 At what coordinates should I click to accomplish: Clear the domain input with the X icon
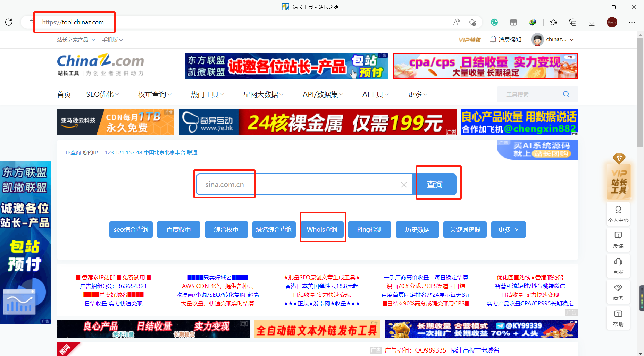click(404, 185)
